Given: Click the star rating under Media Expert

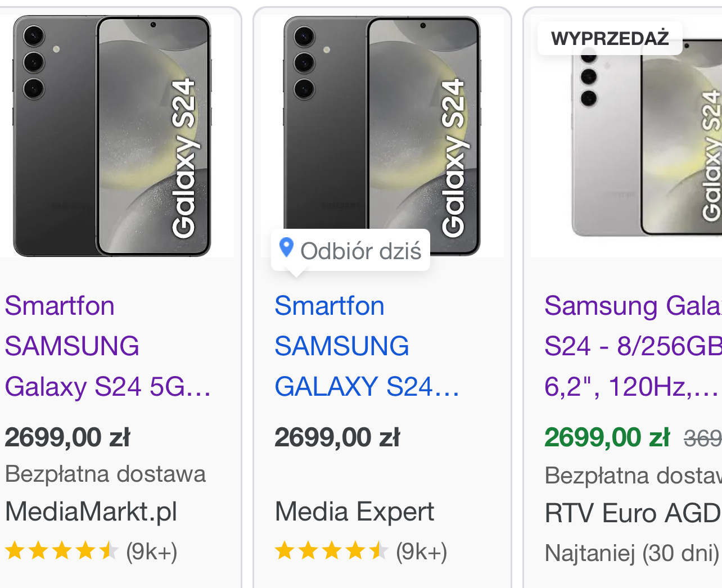Looking at the screenshot, I should pyautogui.click(x=331, y=551).
